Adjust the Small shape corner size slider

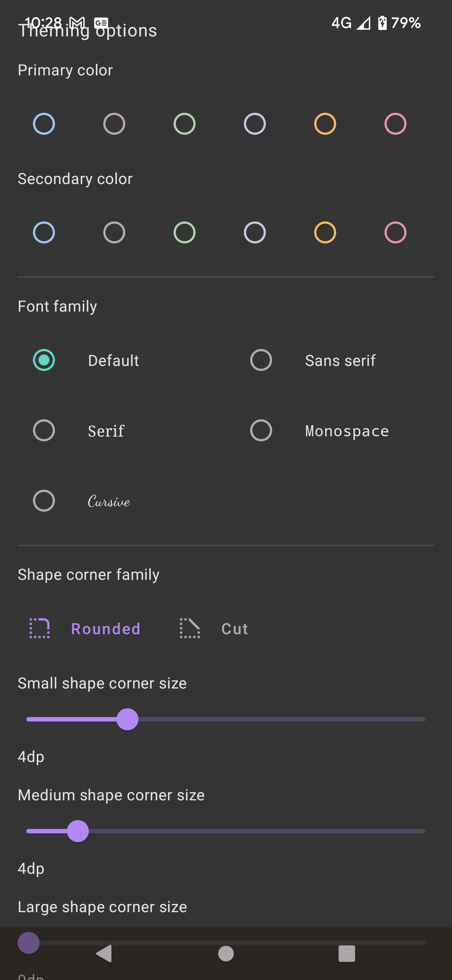(128, 719)
